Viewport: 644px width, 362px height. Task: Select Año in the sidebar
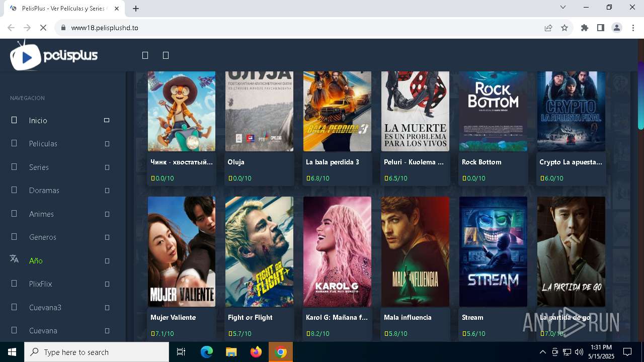pyautogui.click(x=36, y=261)
